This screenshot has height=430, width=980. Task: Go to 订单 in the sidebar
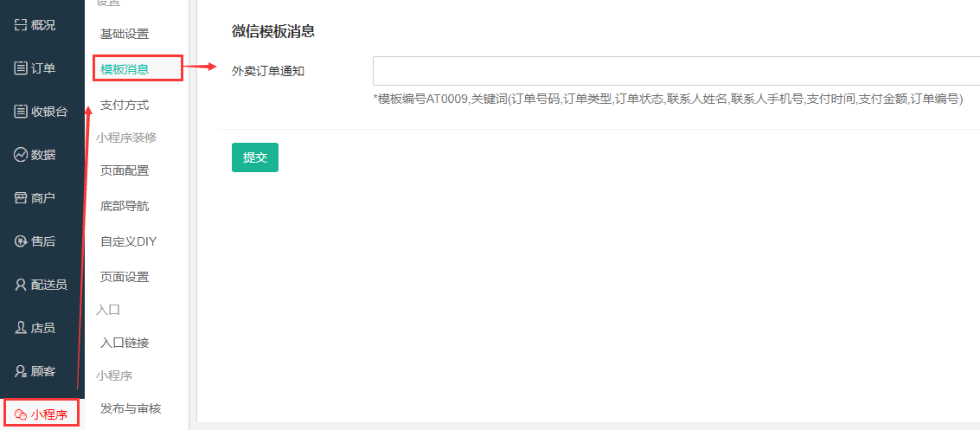(x=42, y=68)
